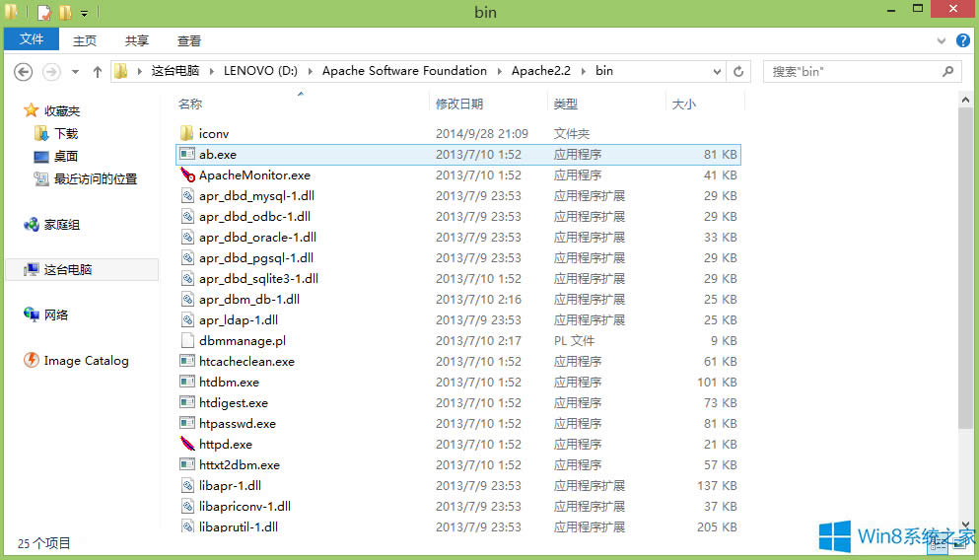Select the apr_dbd_pgsql-1.dll file name

(256, 257)
